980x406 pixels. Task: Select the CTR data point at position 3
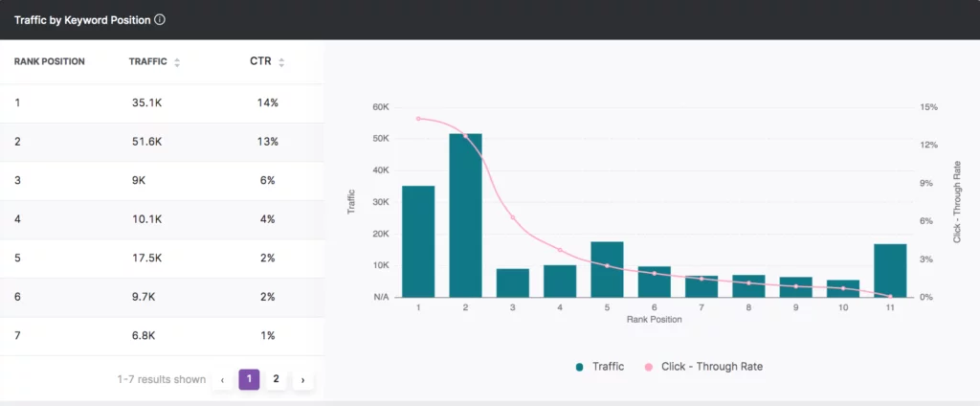point(513,218)
